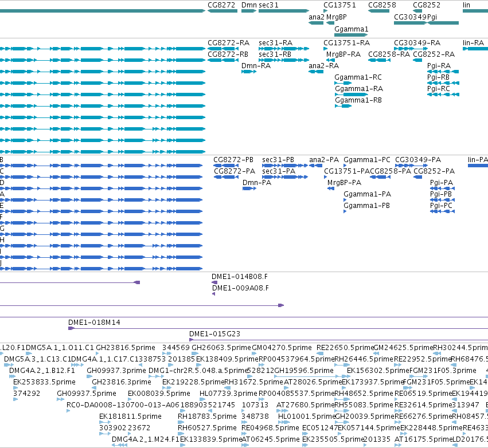Select EST RH18783.5prime
Image resolution: width=488 pixels, height=448 pixels.
(207, 416)
